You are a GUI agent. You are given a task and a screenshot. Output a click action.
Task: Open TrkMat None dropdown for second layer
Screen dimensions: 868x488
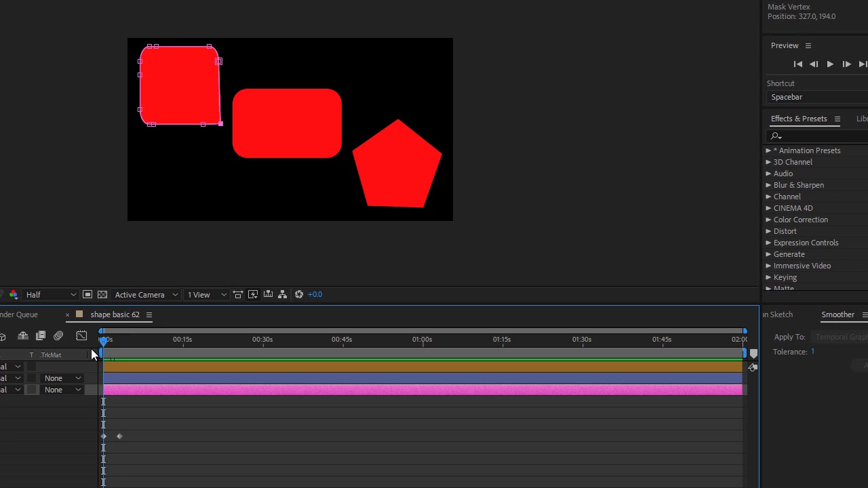point(62,378)
